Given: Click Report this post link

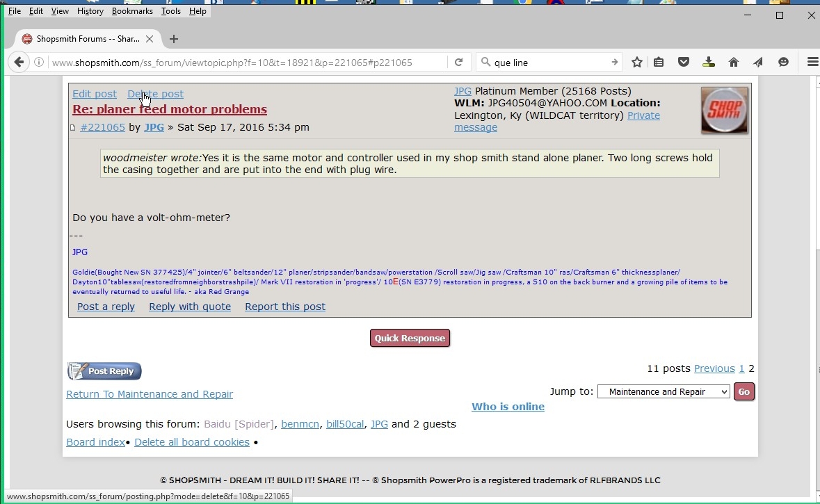Looking at the screenshot, I should tap(285, 307).
